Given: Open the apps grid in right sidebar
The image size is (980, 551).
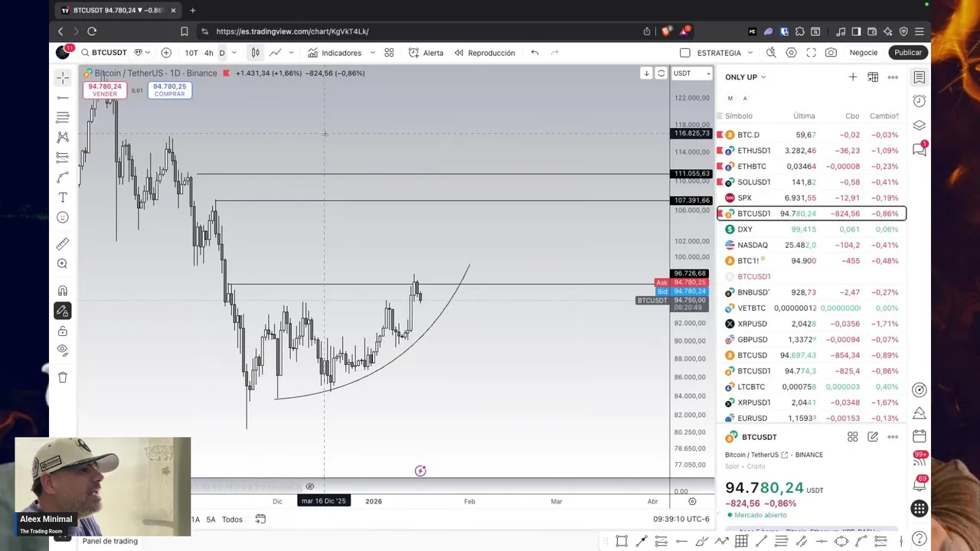Looking at the screenshot, I should (x=920, y=509).
